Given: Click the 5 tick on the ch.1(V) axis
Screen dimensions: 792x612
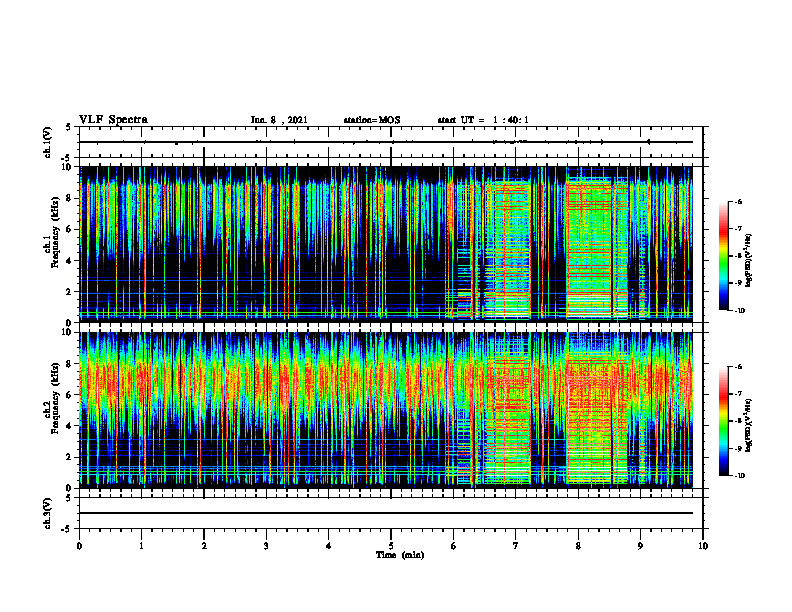Looking at the screenshot, I should point(69,127).
